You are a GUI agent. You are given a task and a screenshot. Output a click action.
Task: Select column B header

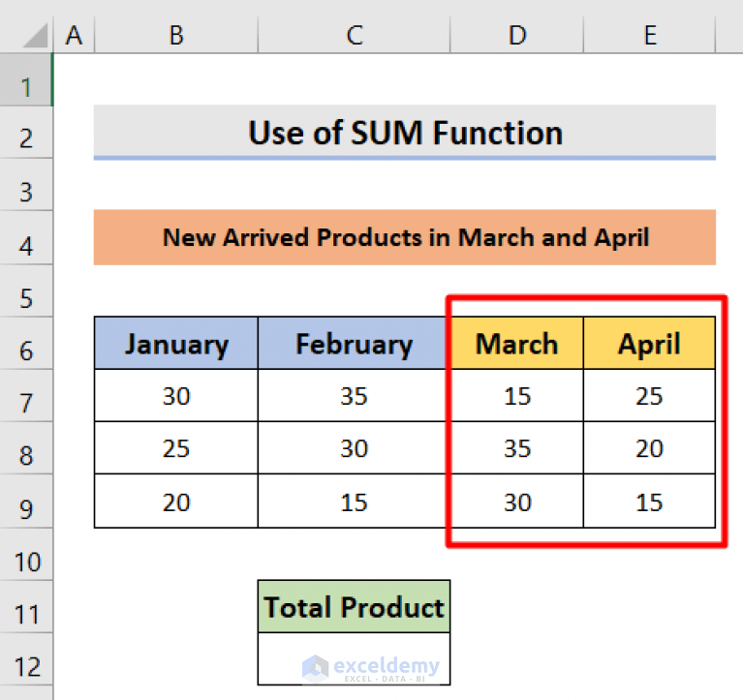click(x=176, y=35)
